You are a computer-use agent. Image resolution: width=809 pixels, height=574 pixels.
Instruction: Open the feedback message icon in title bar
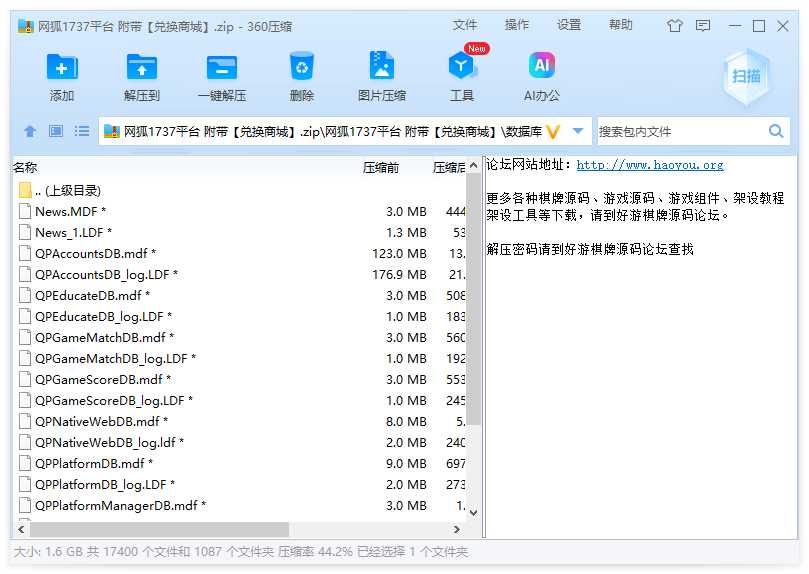coord(703,25)
